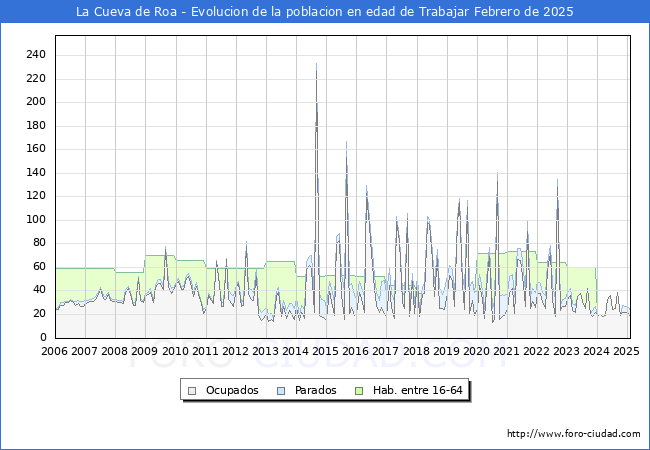Click the 2023 x-axis year label

566,351
